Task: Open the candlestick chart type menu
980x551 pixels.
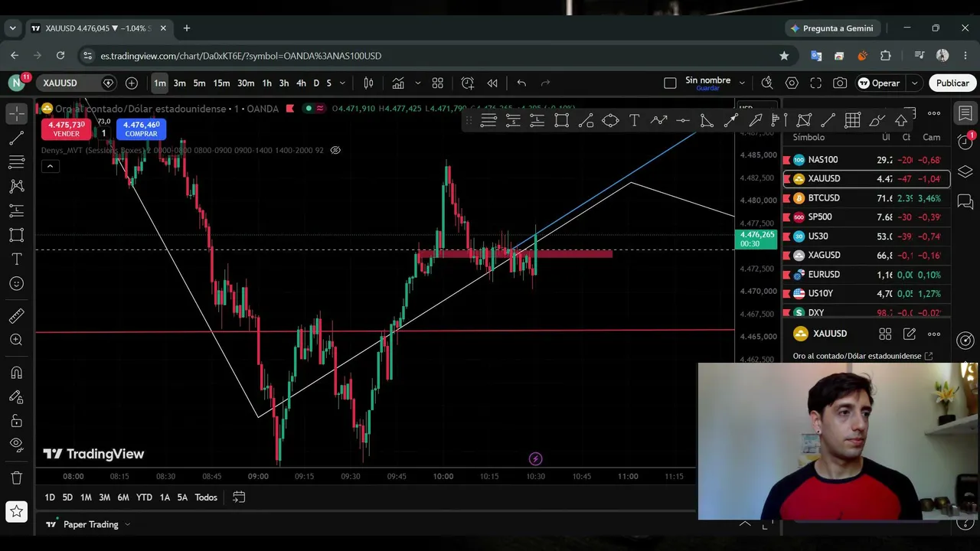Action: [368, 83]
